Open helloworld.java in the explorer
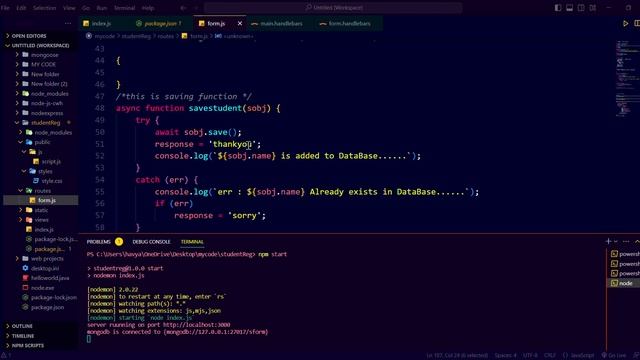640x360 pixels. tap(50, 278)
